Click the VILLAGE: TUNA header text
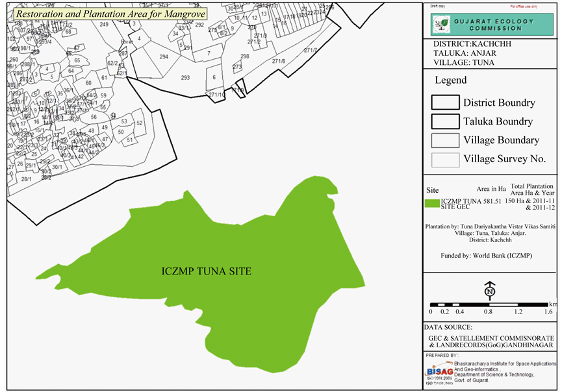The height and width of the screenshot is (392, 586). (463, 63)
